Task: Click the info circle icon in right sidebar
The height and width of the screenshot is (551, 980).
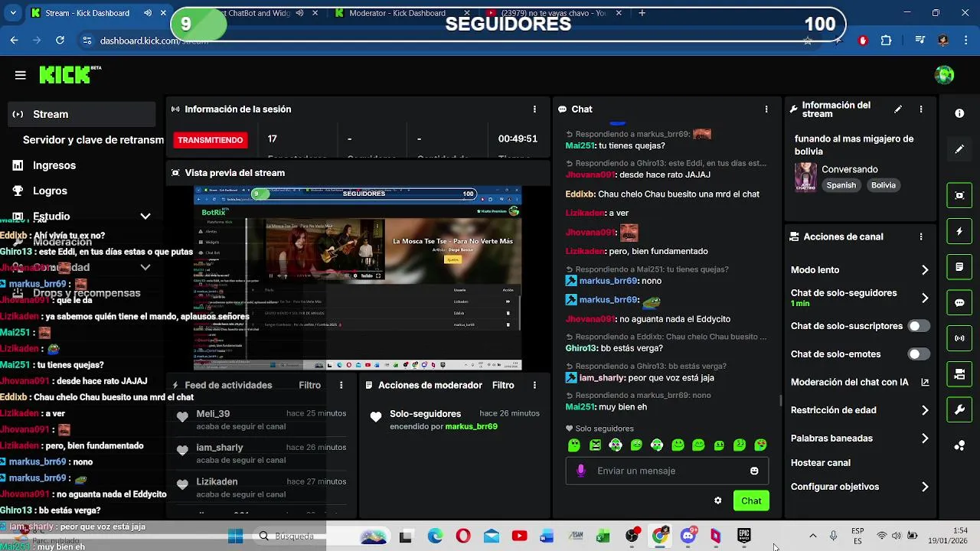Action: tap(959, 113)
